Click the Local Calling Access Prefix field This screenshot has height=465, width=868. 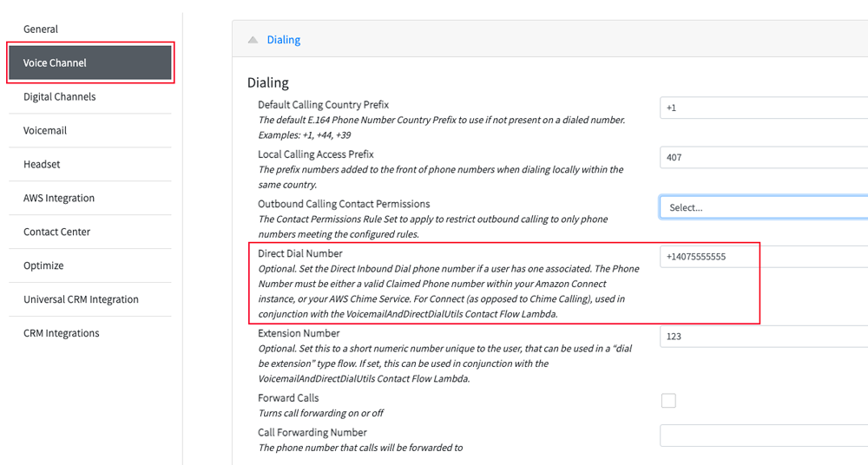(x=764, y=157)
